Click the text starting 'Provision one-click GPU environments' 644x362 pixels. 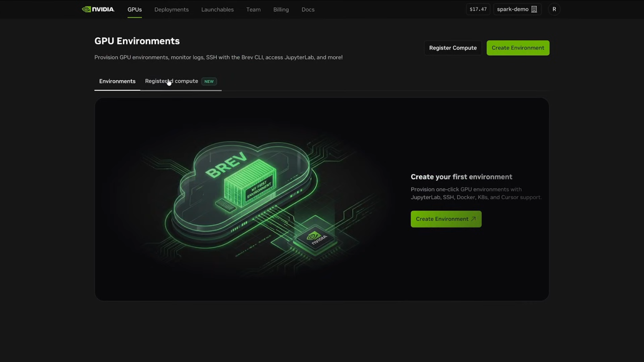[x=476, y=193]
